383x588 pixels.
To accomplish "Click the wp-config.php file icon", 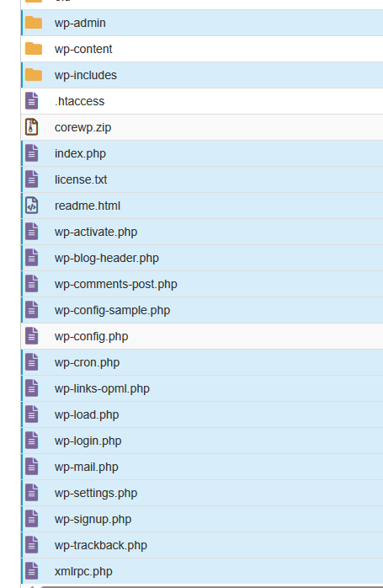I will tap(32, 336).
